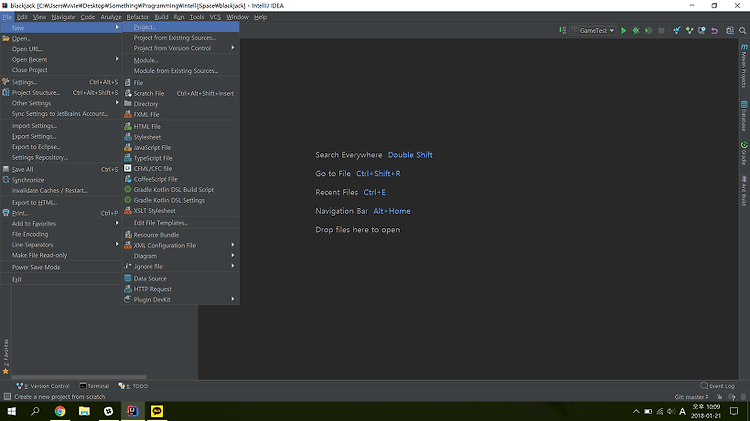
Task: Update project from VCS icon
Action: tap(676, 31)
